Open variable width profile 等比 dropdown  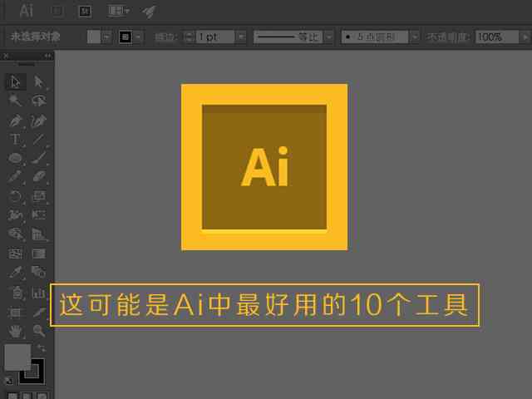pos(328,37)
